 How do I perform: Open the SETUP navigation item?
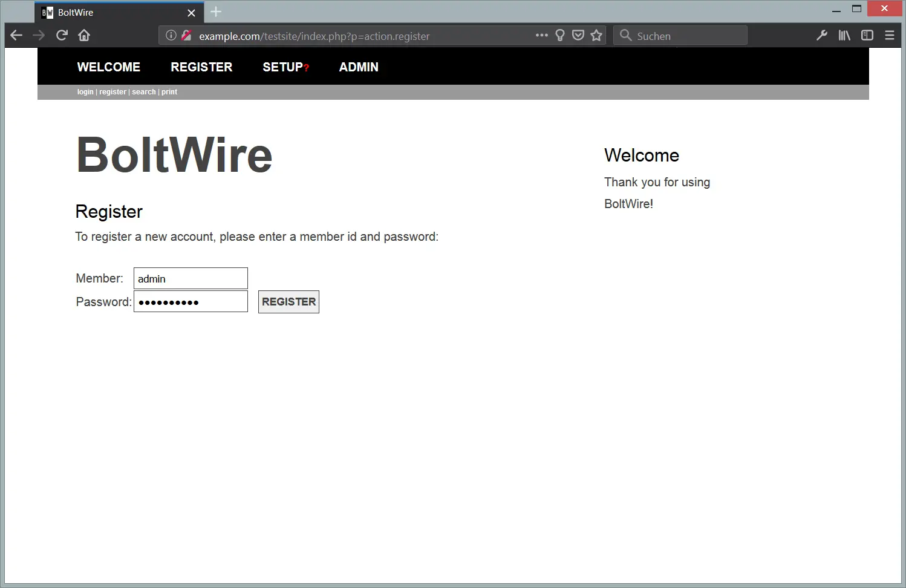pos(282,67)
